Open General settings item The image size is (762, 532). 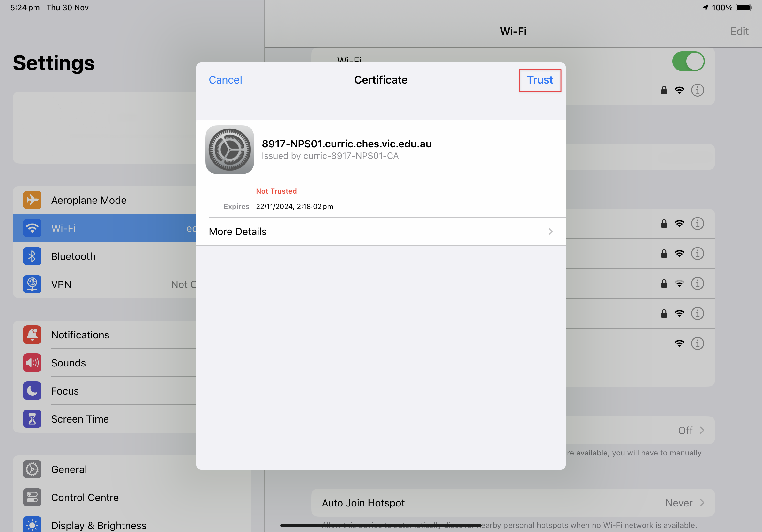(x=69, y=469)
